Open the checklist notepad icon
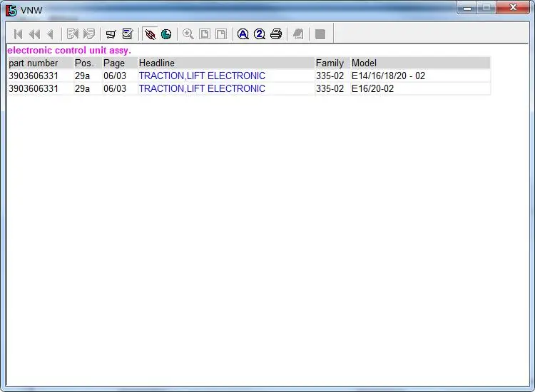The height and width of the screenshot is (392, 535). 128,33
